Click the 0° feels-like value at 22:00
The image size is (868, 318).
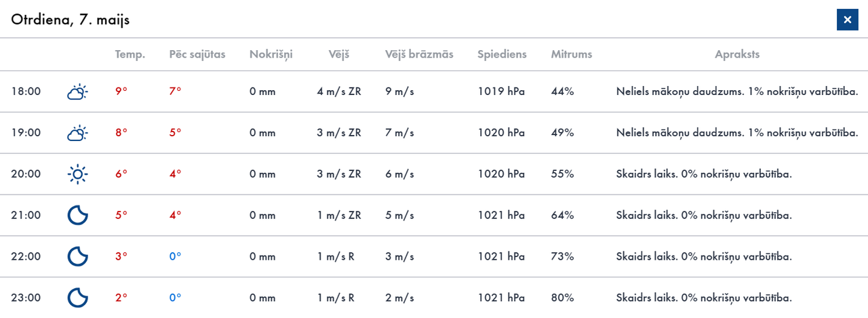[x=175, y=257]
